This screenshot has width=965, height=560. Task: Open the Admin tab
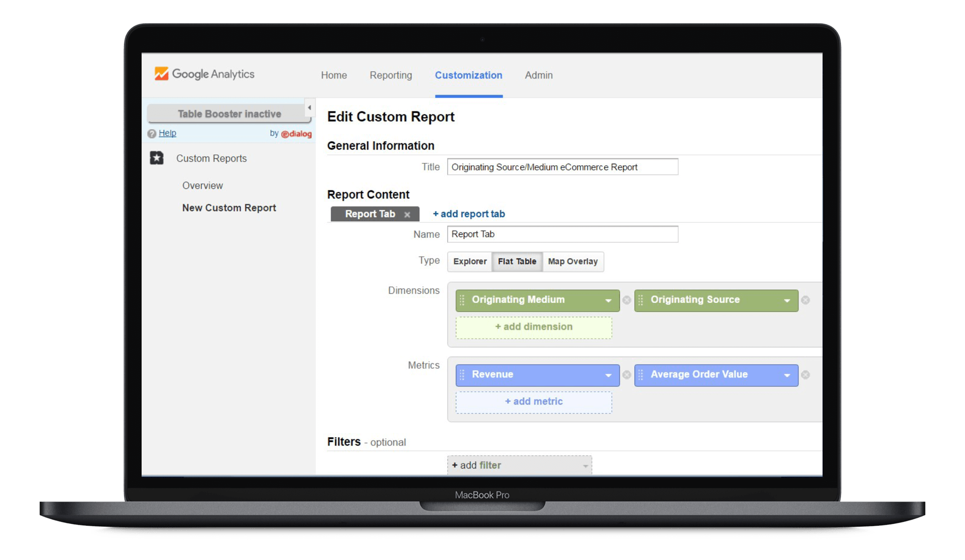[x=538, y=75]
